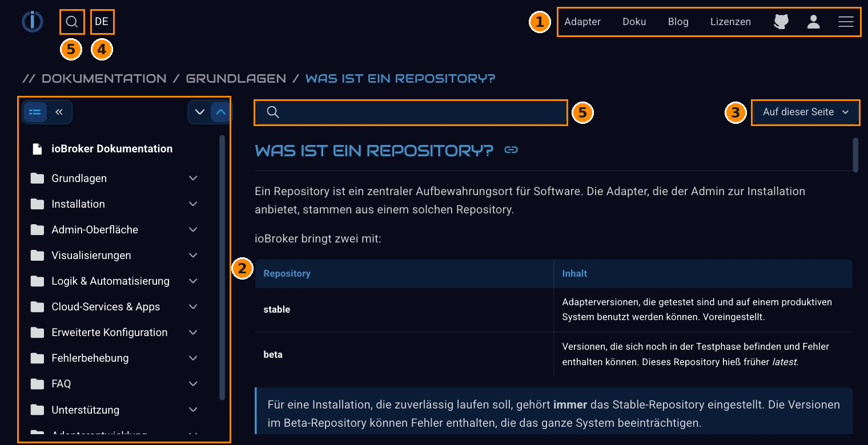Click the content area scrollbar
This screenshot has width=868, height=445.
855,155
